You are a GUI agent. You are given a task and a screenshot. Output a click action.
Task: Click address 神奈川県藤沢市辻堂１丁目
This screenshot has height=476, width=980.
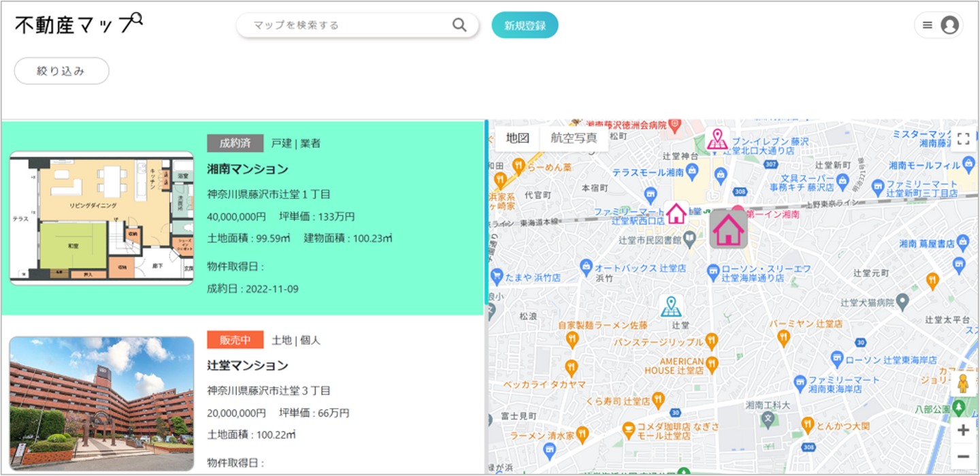(x=269, y=194)
